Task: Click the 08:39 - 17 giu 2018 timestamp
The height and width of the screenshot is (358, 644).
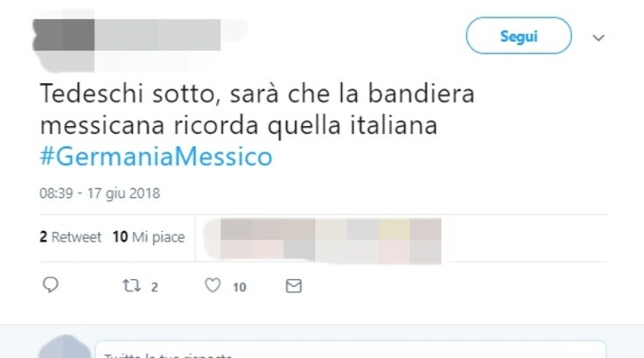Action: coord(100,193)
